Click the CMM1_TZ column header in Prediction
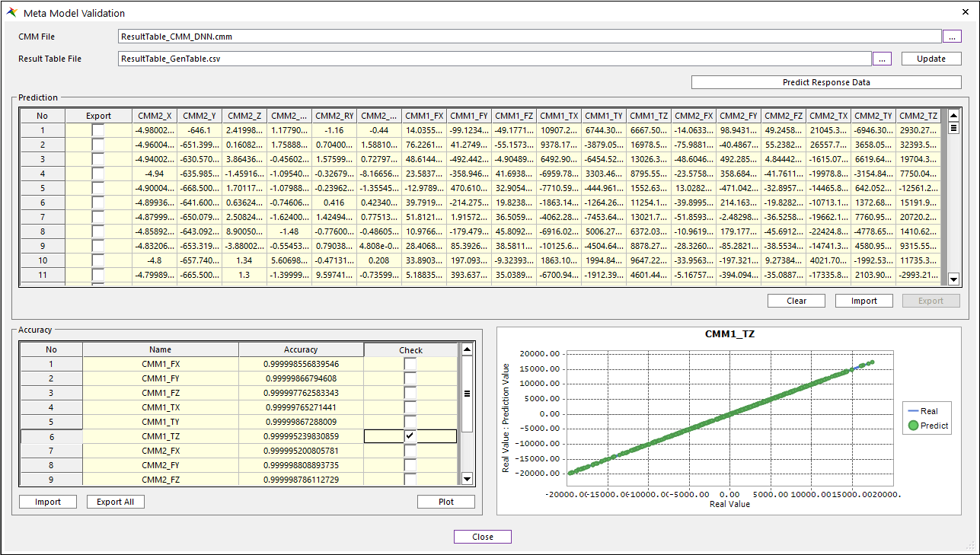Screen dimensions: 980x555 649,116
